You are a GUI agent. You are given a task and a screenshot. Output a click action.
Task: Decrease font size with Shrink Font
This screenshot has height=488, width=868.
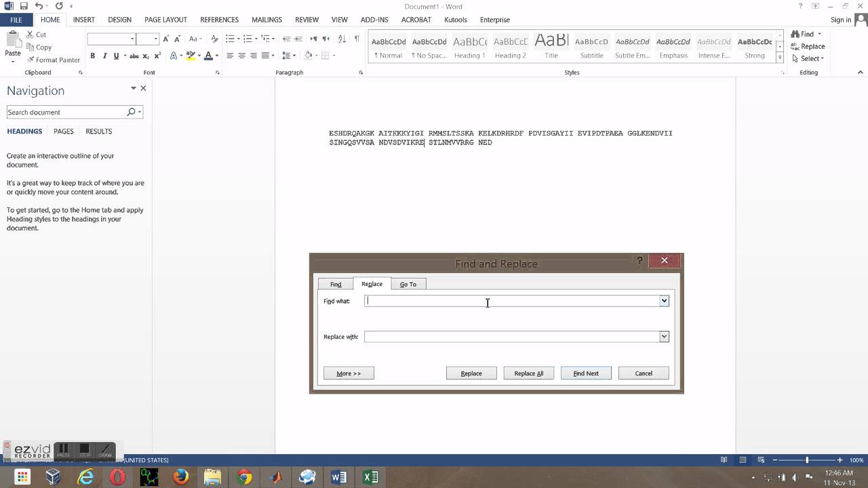(177, 39)
